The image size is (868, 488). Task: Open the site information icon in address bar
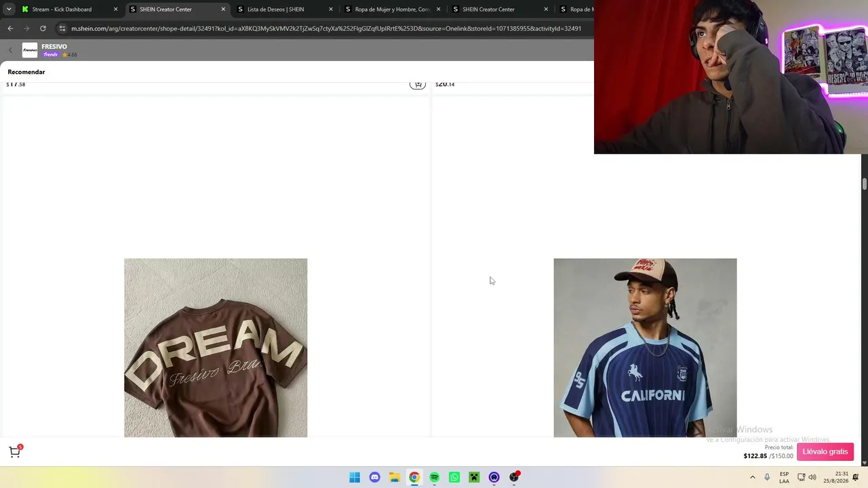[62, 28]
